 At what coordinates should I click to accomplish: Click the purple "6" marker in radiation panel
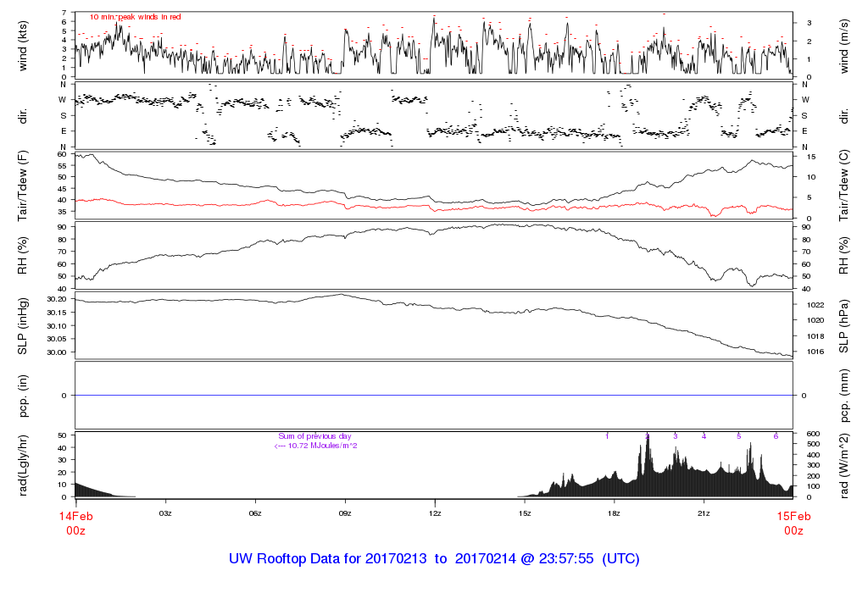pyautogui.click(x=776, y=435)
